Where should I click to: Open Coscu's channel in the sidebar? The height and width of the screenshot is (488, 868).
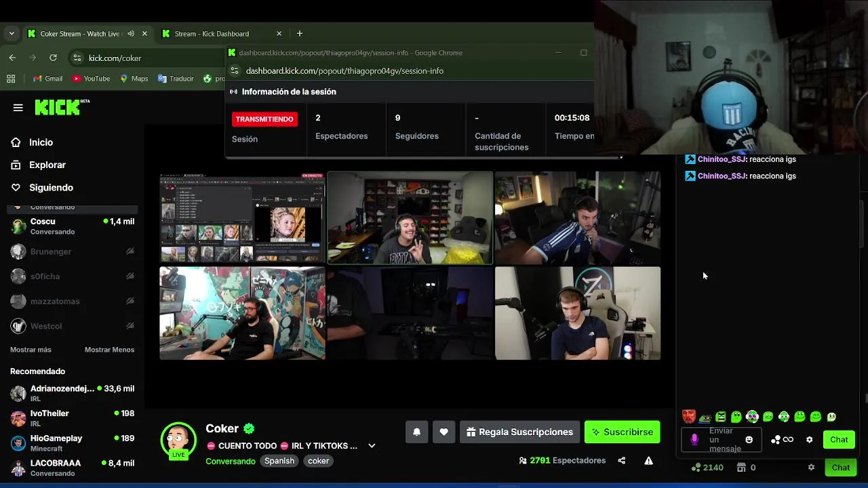coord(72,226)
